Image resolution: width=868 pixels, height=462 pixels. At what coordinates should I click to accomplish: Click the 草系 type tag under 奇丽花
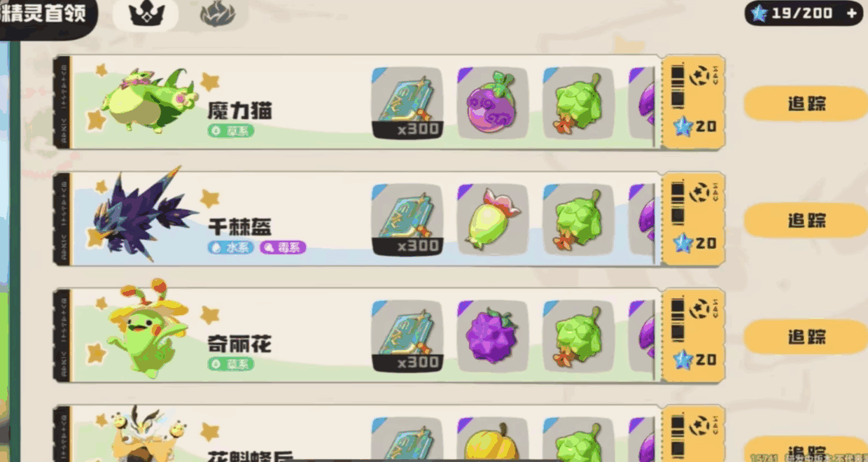(231, 363)
